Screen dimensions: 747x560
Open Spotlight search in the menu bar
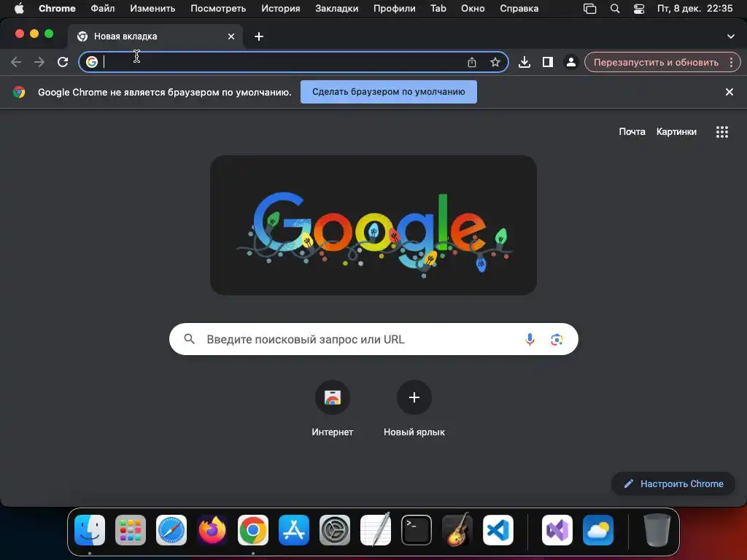click(x=615, y=9)
